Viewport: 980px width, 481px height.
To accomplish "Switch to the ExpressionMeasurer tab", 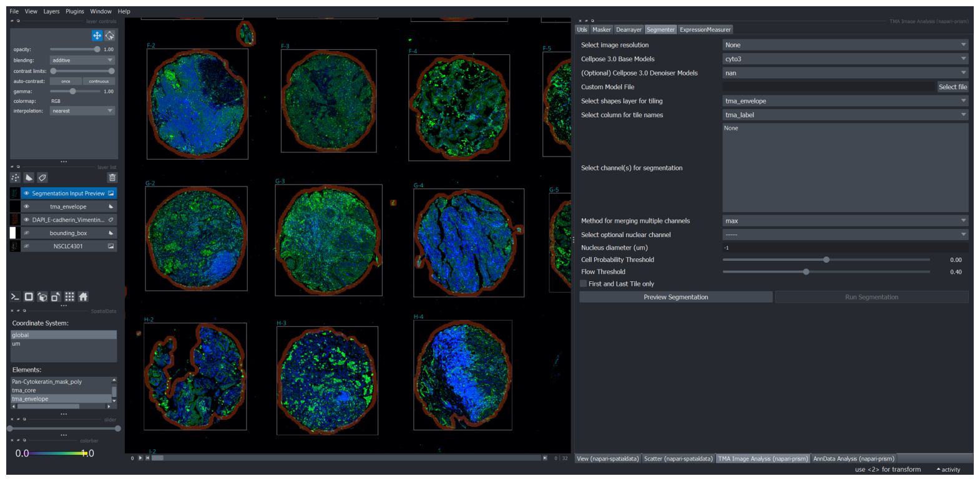I will pyautogui.click(x=705, y=29).
